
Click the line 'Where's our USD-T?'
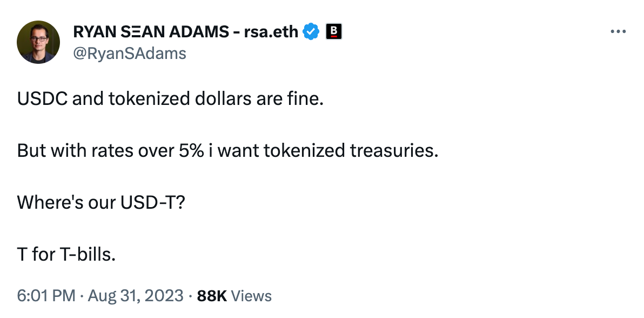pyautogui.click(x=102, y=203)
